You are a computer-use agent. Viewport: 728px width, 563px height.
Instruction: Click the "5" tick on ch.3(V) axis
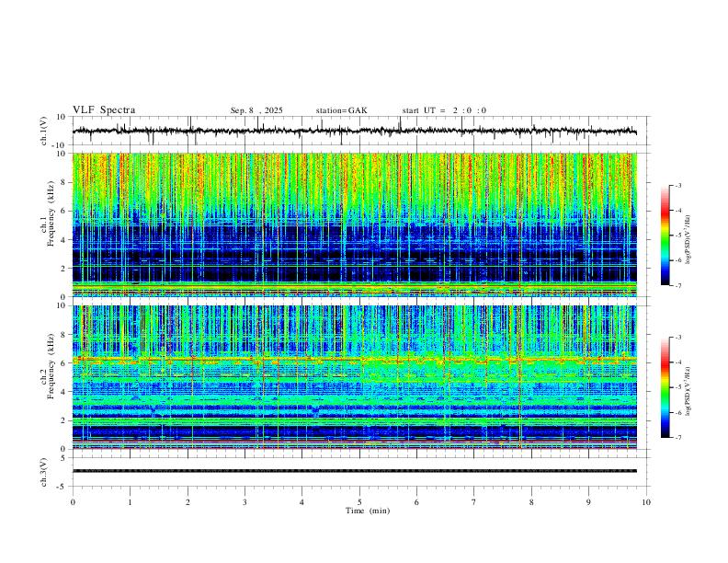pyautogui.click(x=63, y=458)
